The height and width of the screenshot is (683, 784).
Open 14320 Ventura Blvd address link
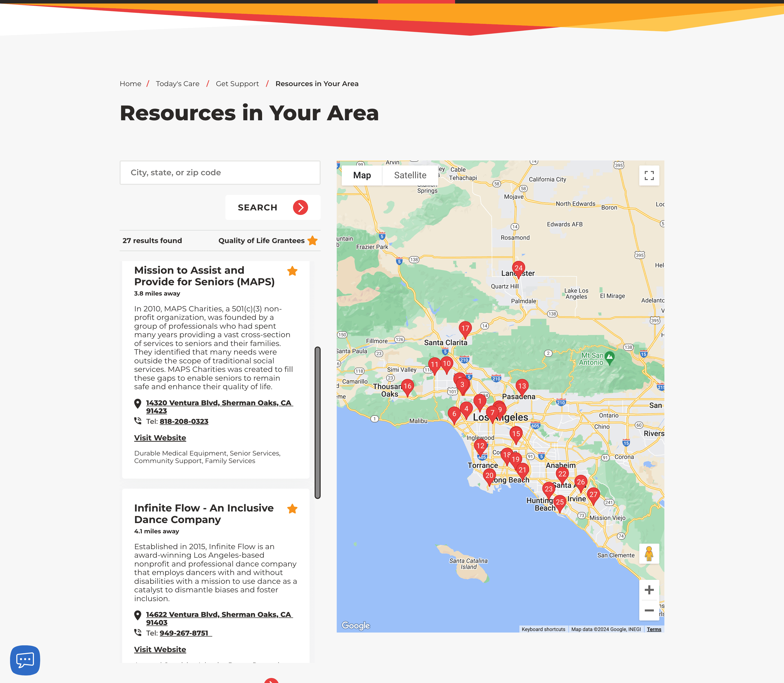click(x=219, y=407)
